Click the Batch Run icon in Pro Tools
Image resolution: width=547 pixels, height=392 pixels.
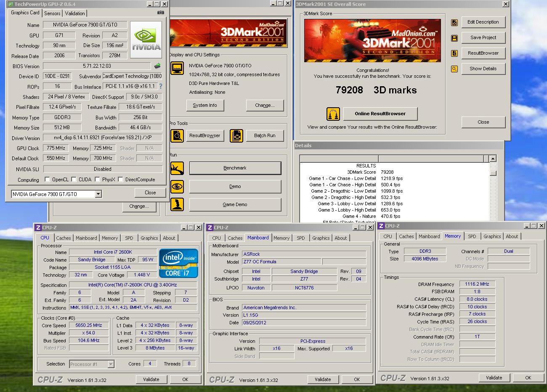[237, 135]
